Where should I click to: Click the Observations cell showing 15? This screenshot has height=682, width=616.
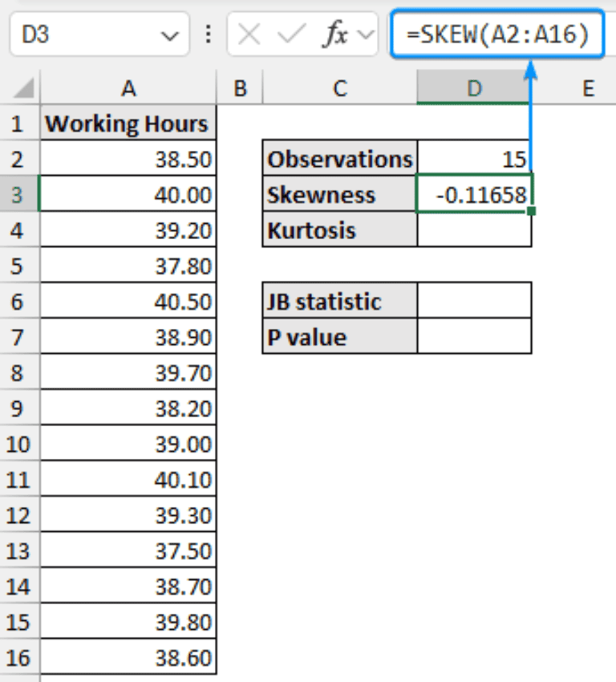coord(474,159)
